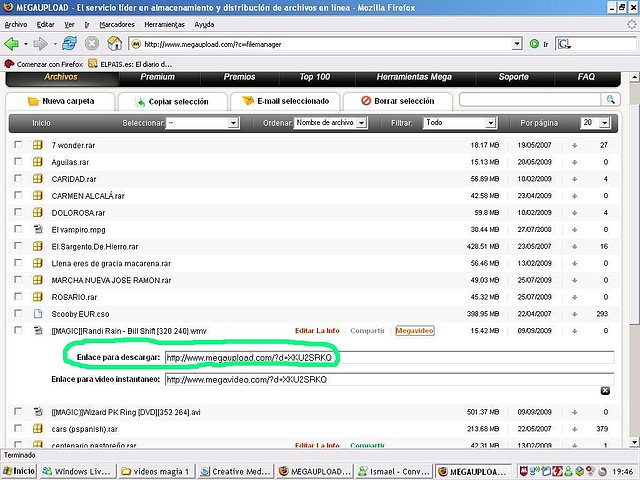Open the Ordenar Nombre de archivo dropdown

point(331,122)
